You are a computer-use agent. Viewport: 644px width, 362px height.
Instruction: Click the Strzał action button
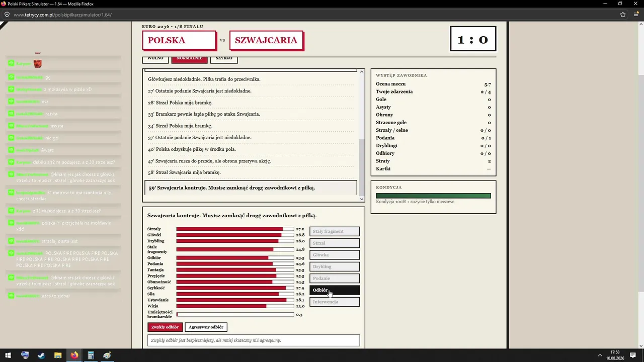click(x=335, y=243)
